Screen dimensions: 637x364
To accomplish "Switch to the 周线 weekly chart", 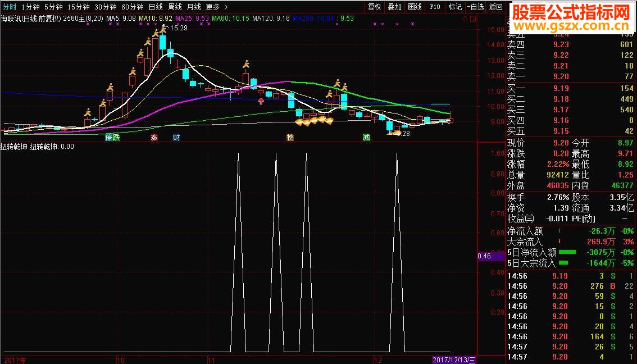I will point(175,7).
